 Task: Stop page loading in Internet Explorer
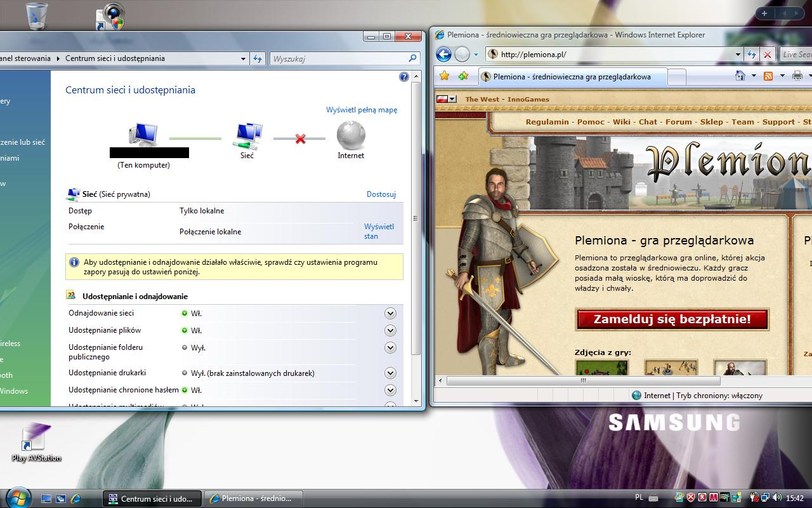[x=767, y=55]
